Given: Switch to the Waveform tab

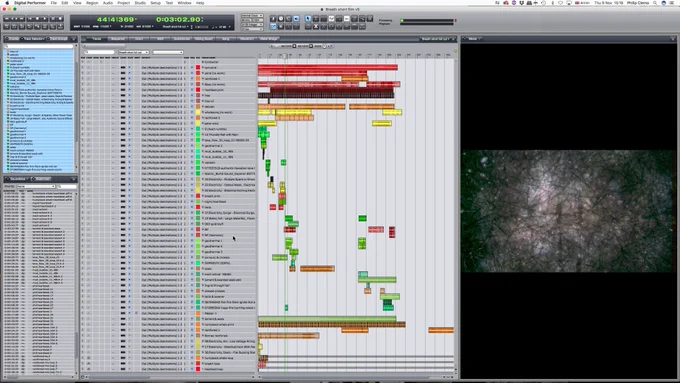Looking at the screenshot, I should point(247,39).
